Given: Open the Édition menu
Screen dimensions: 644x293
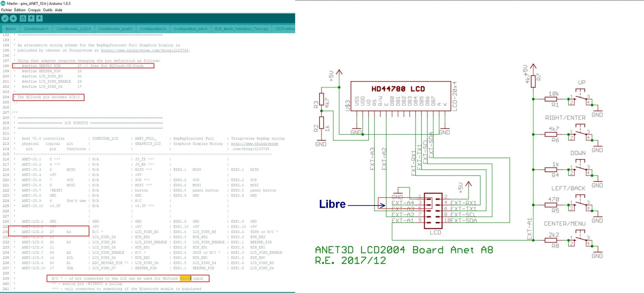Looking at the screenshot, I should point(20,10).
